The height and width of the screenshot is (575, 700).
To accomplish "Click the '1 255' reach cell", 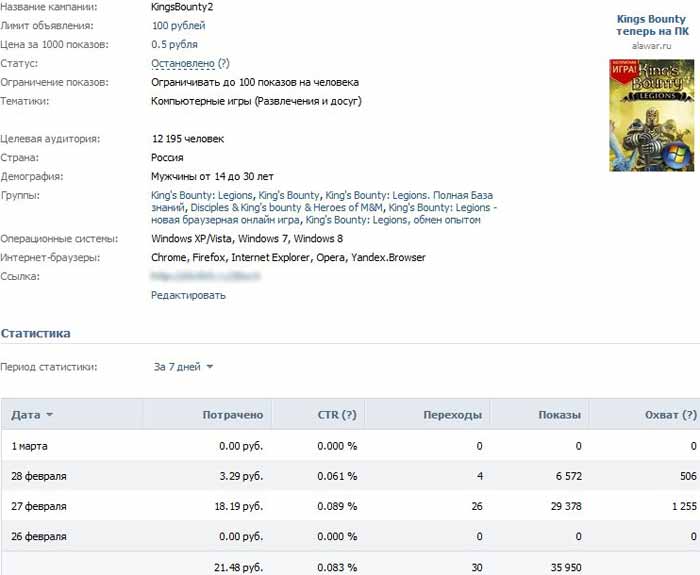I will click(684, 506).
